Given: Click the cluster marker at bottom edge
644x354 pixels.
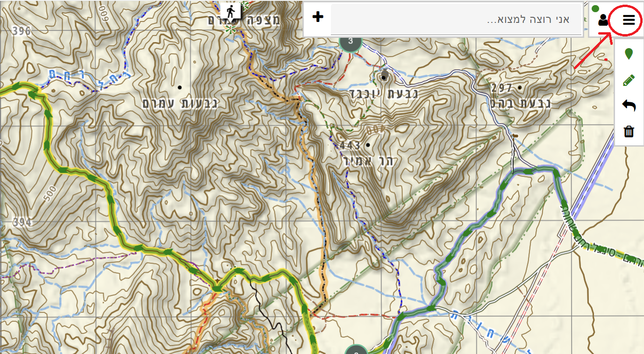Looking at the screenshot, I should 356,350.
